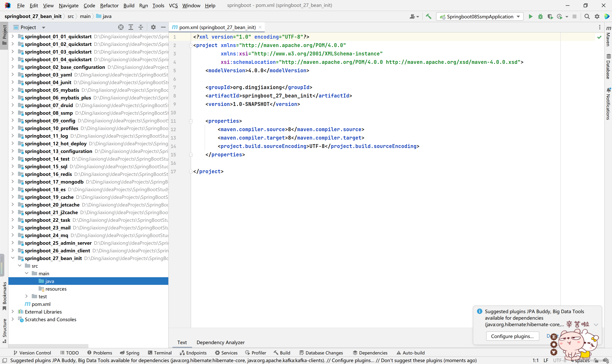The height and width of the screenshot is (364, 612).
Task: Close the pom.xml editor tab
Action: point(260,27)
